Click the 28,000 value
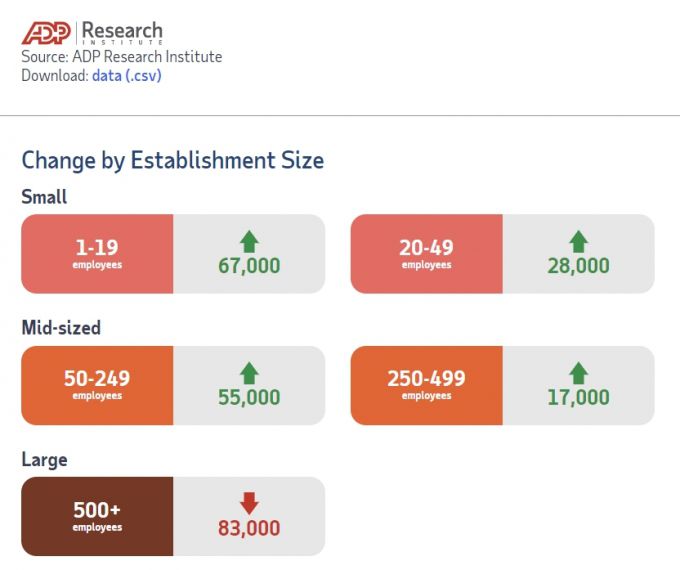This screenshot has width=680, height=570. (x=578, y=266)
